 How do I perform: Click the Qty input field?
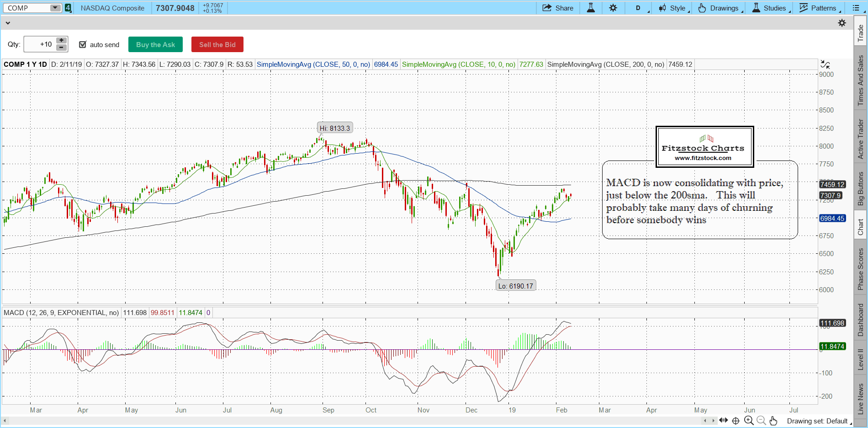click(x=40, y=44)
